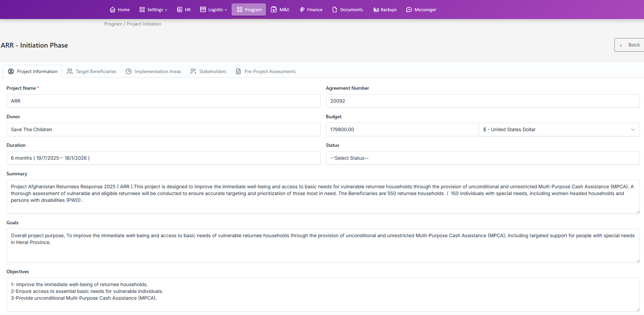Expand the Settings dropdown menu
Screen dimensions: 644x315
click(153, 10)
